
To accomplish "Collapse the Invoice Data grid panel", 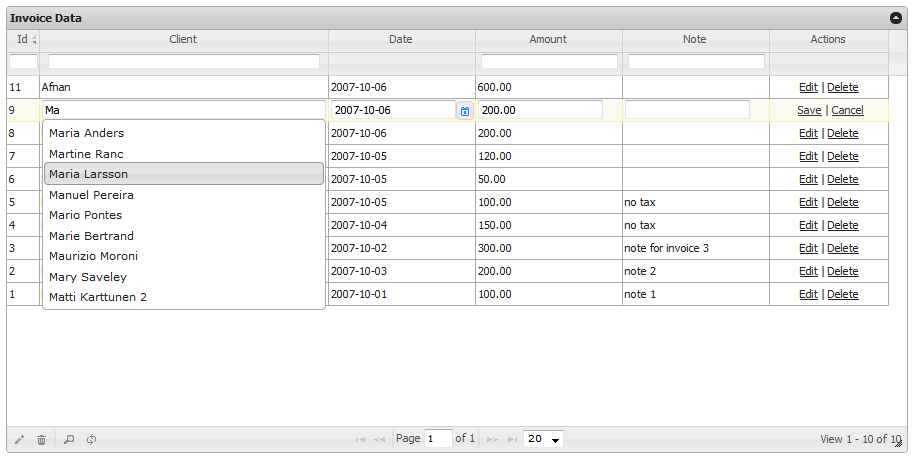I will tap(896, 18).
